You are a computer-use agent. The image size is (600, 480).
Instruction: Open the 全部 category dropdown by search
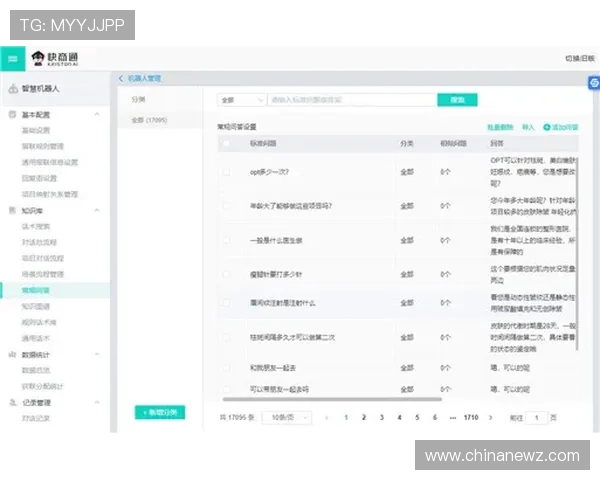pos(242,100)
